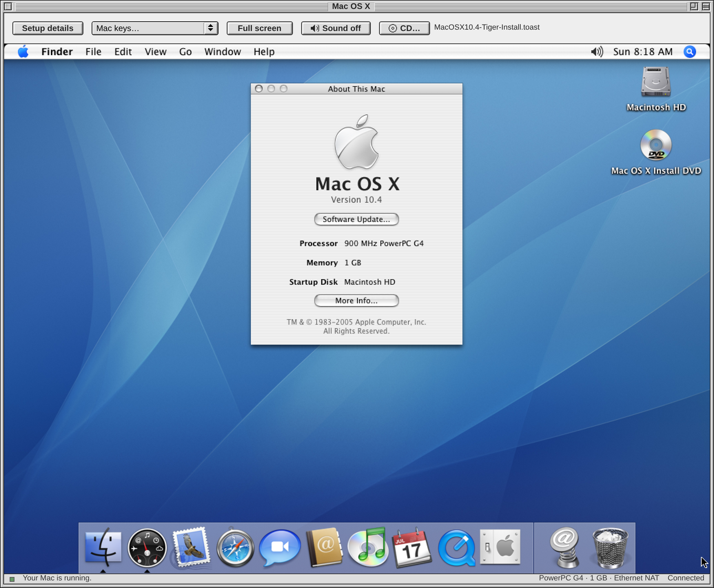Viewport: 714px width, 588px height.
Task: Launch QuickTime Player from the Dock
Action: click(457, 548)
